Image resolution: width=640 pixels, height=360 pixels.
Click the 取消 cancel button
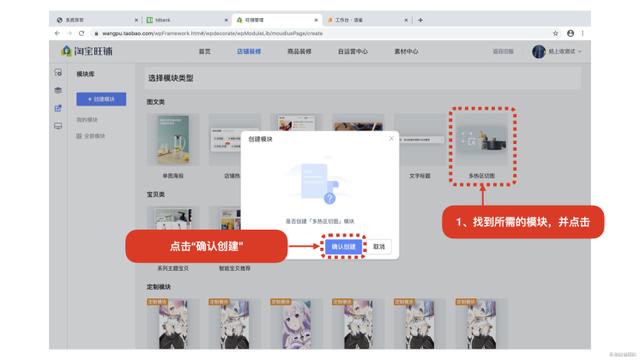click(379, 247)
